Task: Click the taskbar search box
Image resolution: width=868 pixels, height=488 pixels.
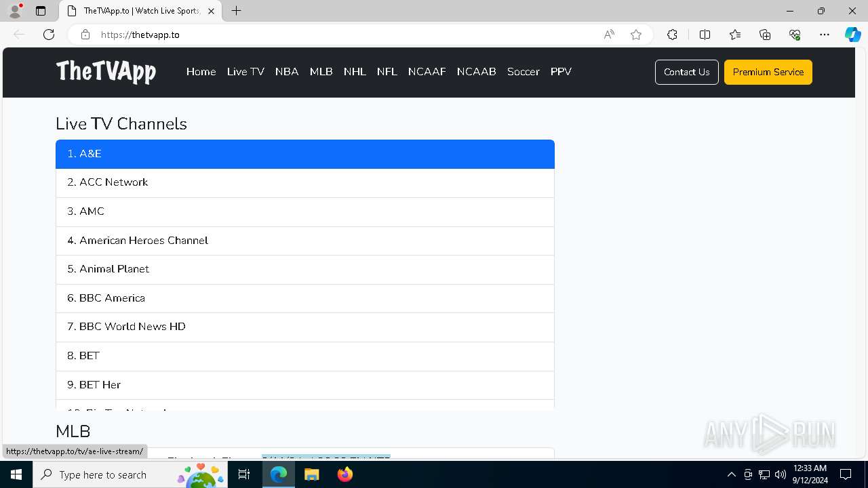Action: (130, 474)
